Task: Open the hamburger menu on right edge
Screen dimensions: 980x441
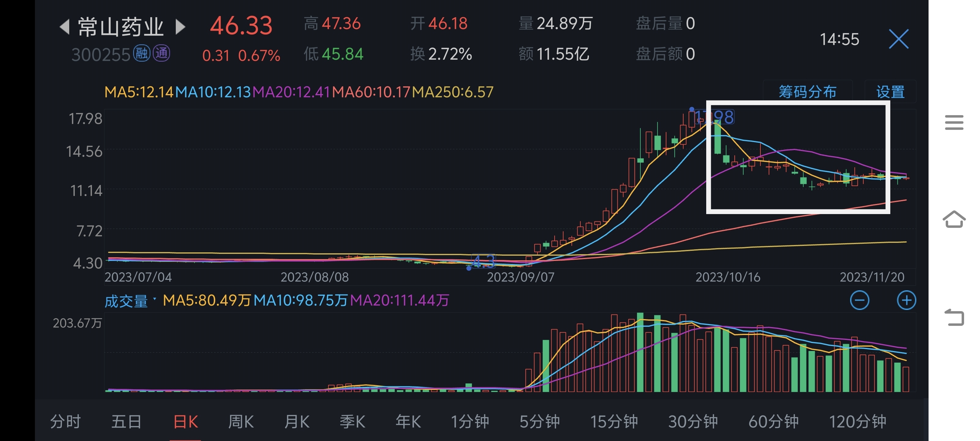Action: coord(954,122)
